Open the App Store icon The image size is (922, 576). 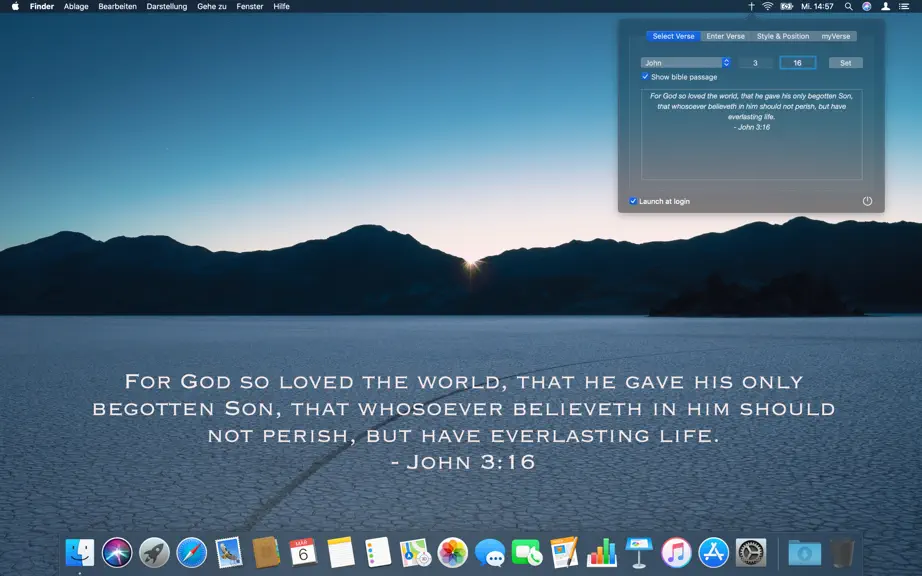point(713,552)
